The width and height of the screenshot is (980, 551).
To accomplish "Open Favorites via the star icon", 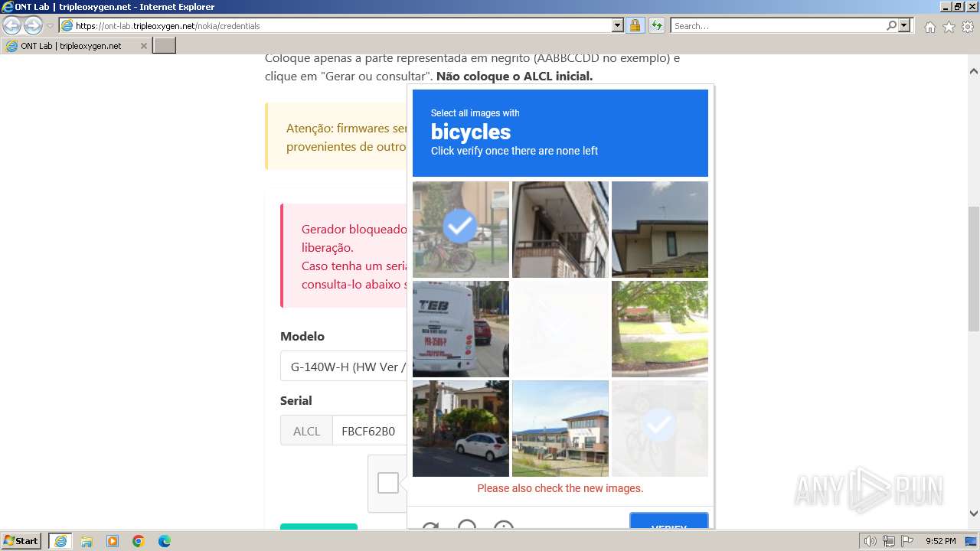I will pyautogui.click(x=949, y=27).
